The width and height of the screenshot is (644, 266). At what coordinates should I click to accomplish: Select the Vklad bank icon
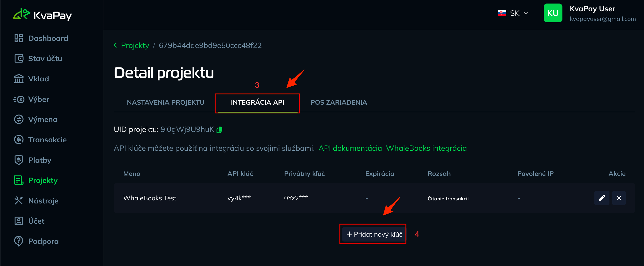tap(19, 79)
